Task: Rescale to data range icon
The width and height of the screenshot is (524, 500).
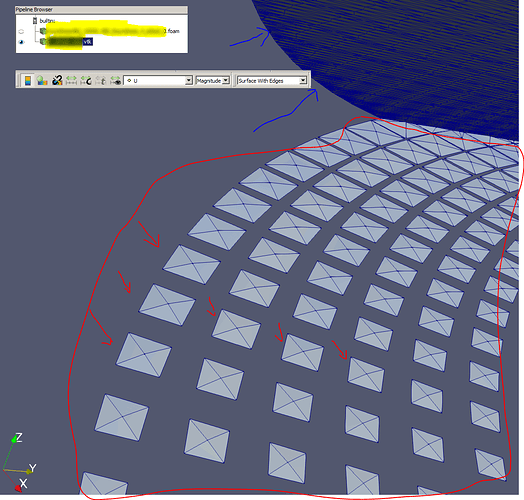Action: tap(71, 81)
